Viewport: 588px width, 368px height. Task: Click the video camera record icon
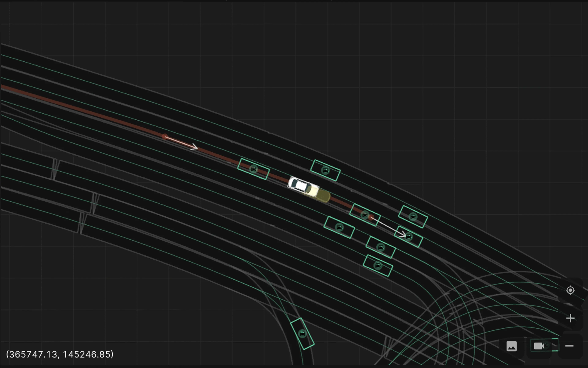(x=539, y=346)
